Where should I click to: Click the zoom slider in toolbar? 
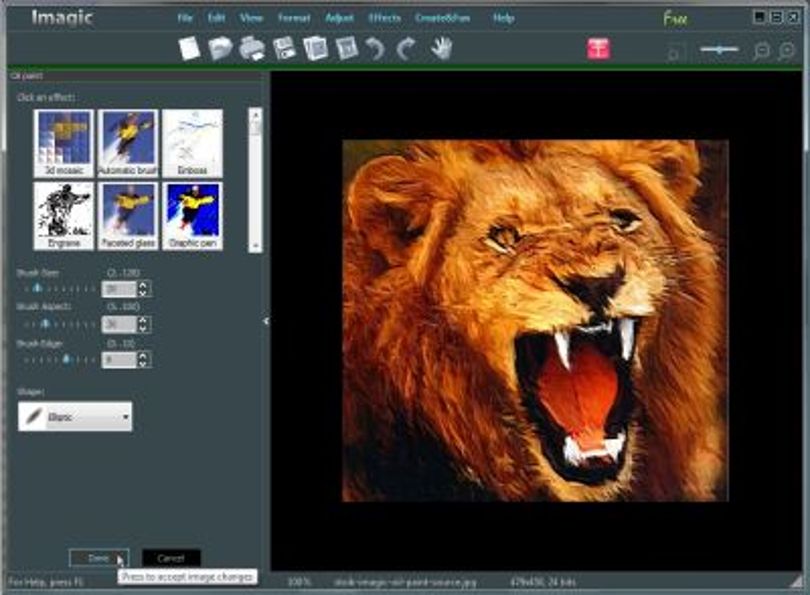(720, 50)
